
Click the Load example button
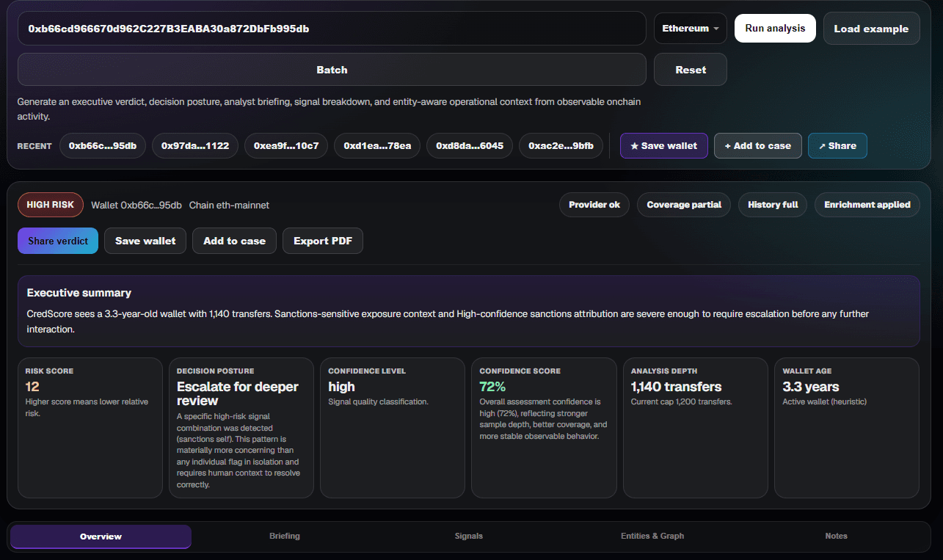click(871, 29)
